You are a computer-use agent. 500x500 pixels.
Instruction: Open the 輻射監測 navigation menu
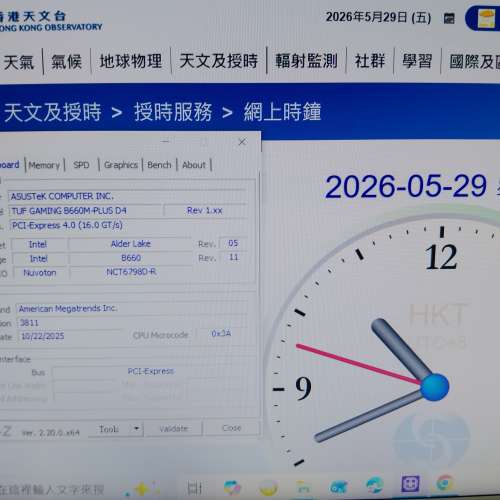306,61
